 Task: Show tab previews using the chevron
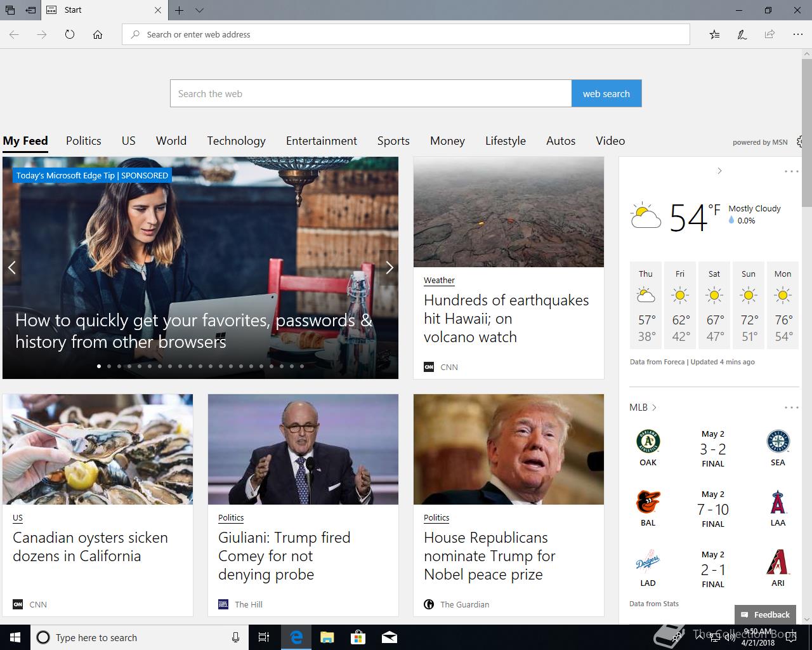(x=199, y=10)
